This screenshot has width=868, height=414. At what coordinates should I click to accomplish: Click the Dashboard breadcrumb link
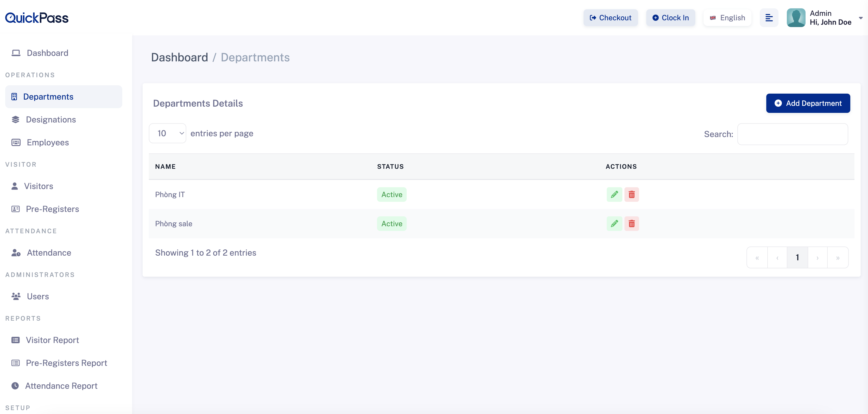(x=179, y=58)
